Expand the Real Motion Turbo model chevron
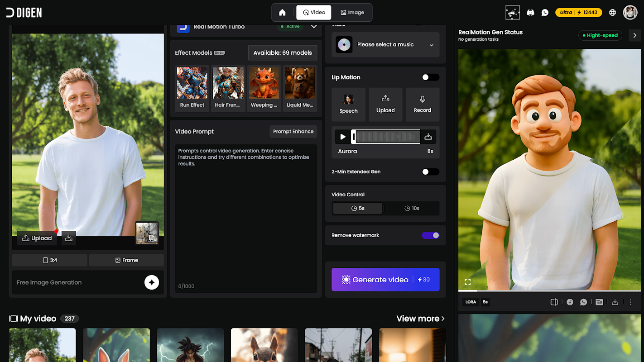The width and height of the screenshot is (644, 362). click(314, 27)
